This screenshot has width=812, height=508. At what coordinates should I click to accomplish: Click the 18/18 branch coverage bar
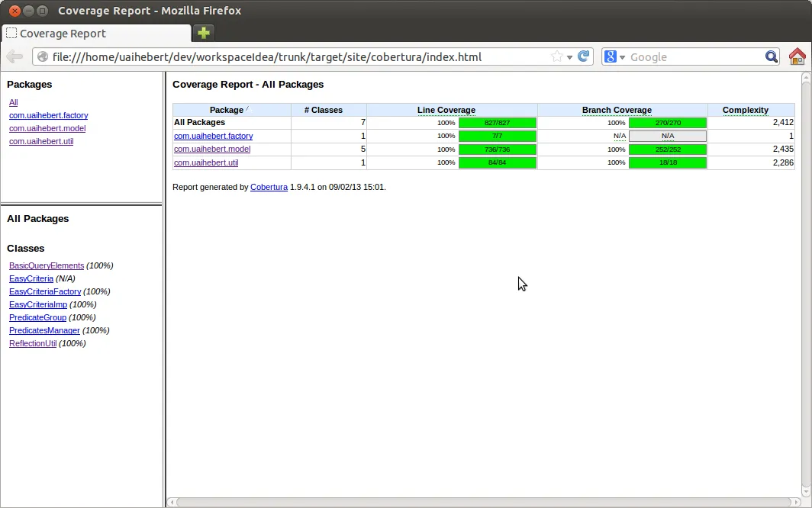(668, 162)
